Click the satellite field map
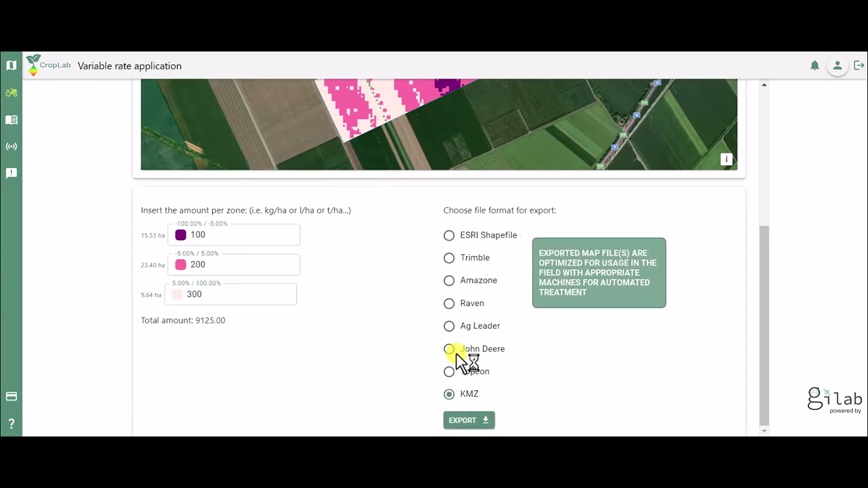This screenshot has width=868, height=488. [x=439, y=124]
